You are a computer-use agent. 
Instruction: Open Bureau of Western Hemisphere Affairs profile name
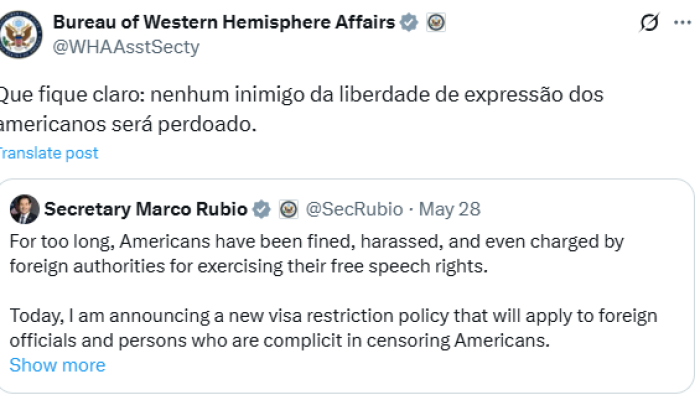(x=223, y=23)
